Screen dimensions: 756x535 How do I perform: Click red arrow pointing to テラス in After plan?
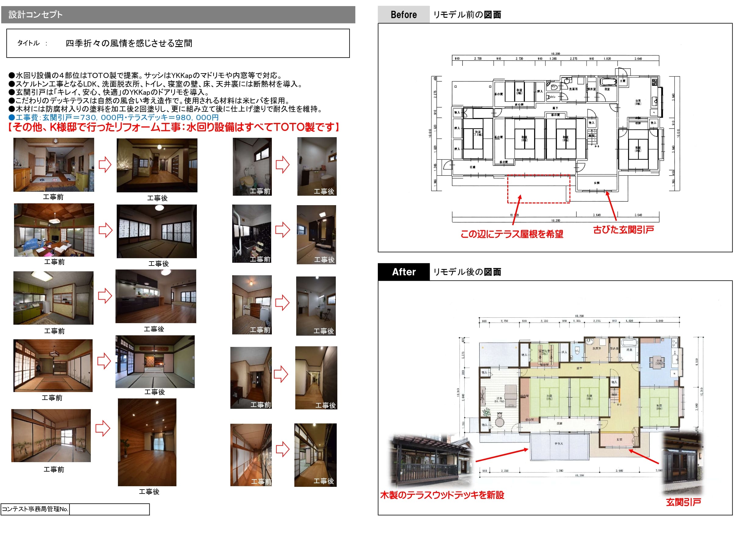click(x=502, y=455)
